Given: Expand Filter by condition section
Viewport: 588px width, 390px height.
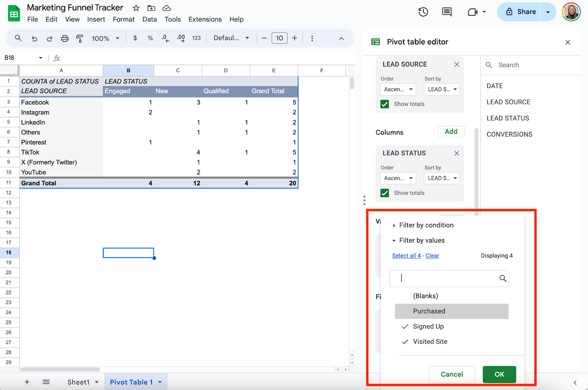Looking at the screenshot, I should coord(423,225).
